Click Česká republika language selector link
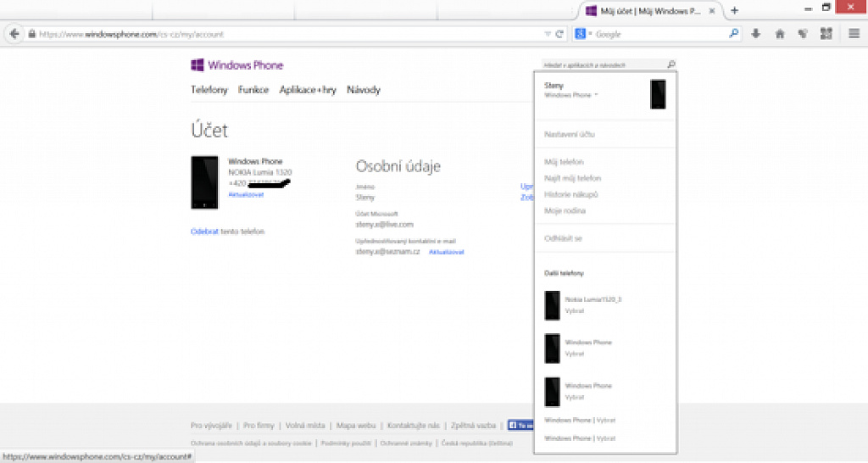The image size is (868, 463). pyautogui.click(x=476, y=443)
